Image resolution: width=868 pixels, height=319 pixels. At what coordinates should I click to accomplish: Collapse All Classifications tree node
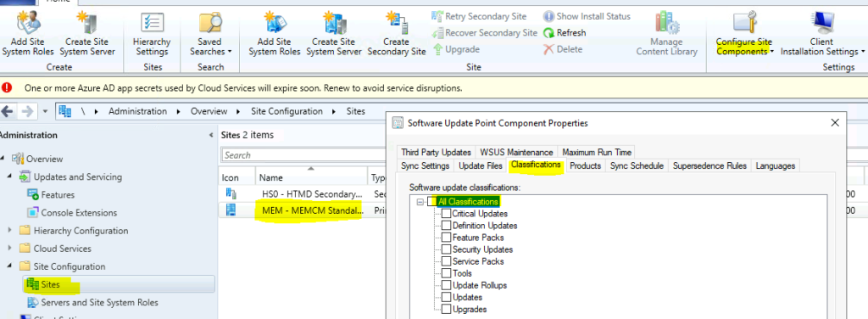[420, 202]
